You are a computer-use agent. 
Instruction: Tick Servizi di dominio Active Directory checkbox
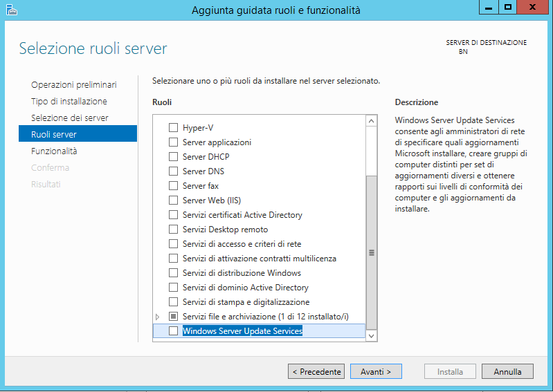(173, 288)
